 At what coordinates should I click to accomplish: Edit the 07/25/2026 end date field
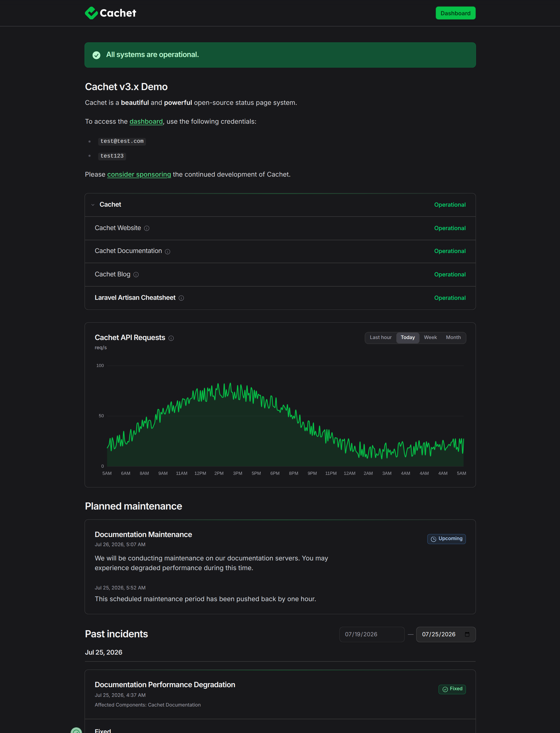point(446,634)
